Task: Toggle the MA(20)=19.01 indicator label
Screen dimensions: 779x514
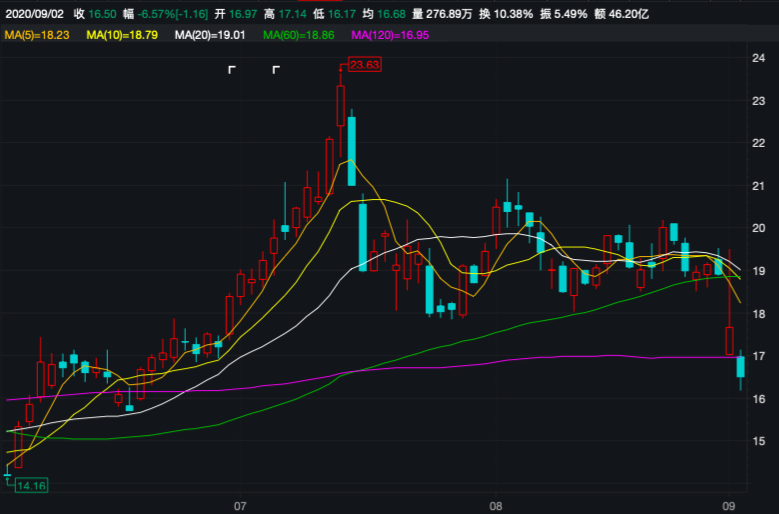Action: (212, 35)
